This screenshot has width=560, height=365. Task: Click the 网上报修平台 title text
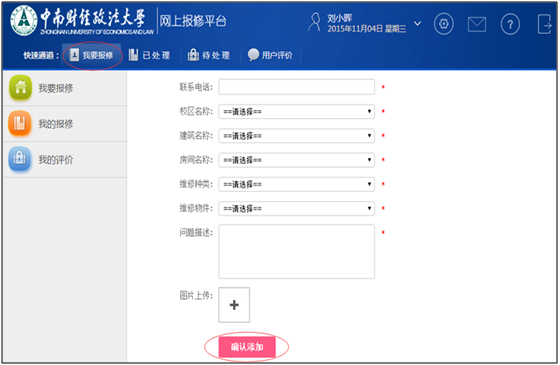193,21
